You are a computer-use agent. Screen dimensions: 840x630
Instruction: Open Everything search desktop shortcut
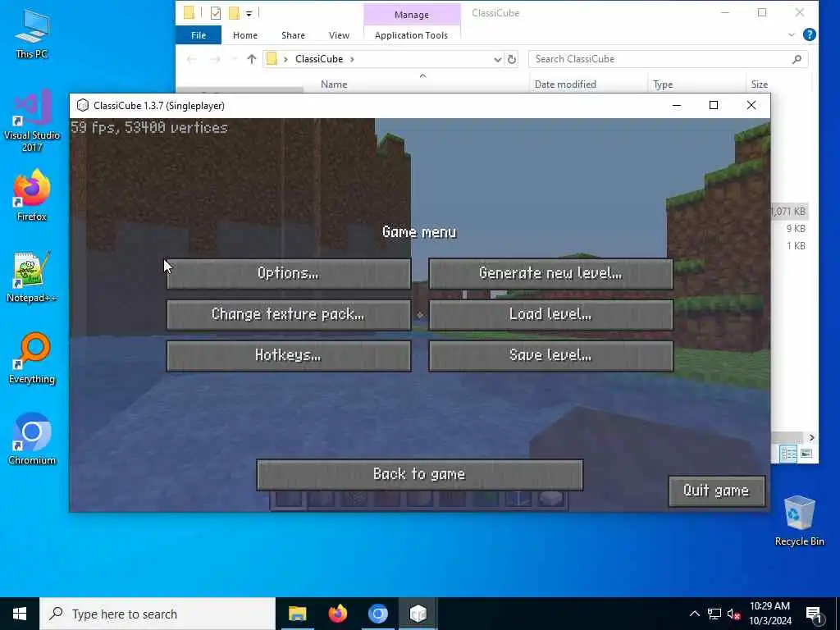click(x=32, y=358)
